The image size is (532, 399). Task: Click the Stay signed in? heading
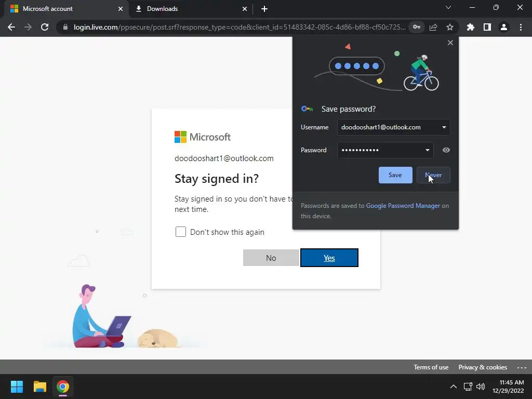click(217, 179)
